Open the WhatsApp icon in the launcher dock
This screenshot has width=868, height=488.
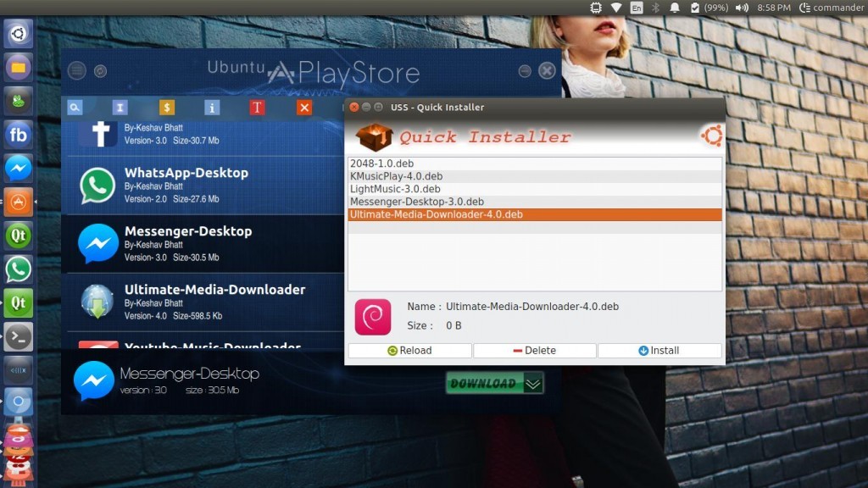[19, 269]
